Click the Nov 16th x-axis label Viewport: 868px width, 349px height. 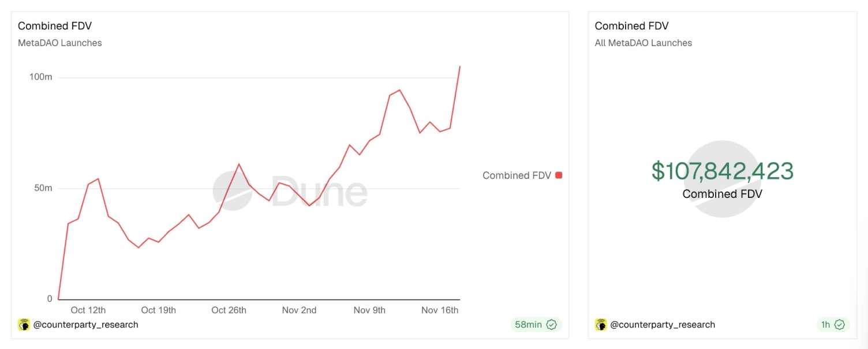click(440, 310)
